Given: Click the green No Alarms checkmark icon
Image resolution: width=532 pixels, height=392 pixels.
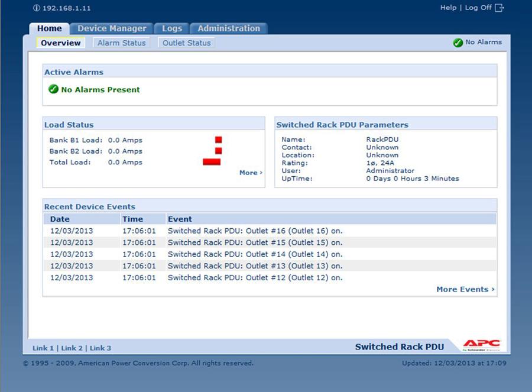Looking at the screenshot, I should [x=458, y=43].
